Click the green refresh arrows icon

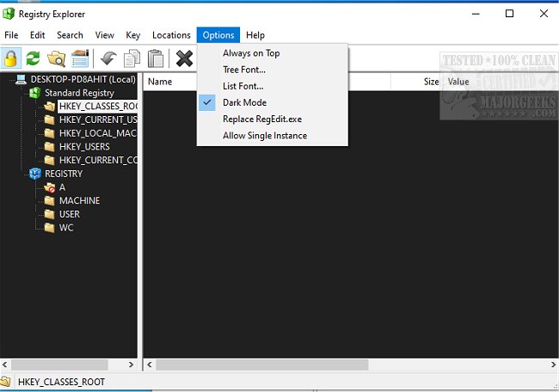pyautogui.click(x=33, y=58)
